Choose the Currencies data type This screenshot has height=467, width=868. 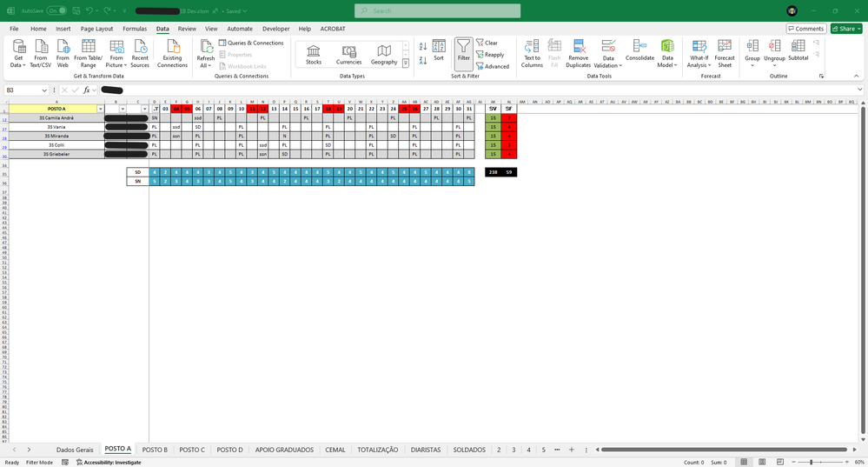coord(348,55)
